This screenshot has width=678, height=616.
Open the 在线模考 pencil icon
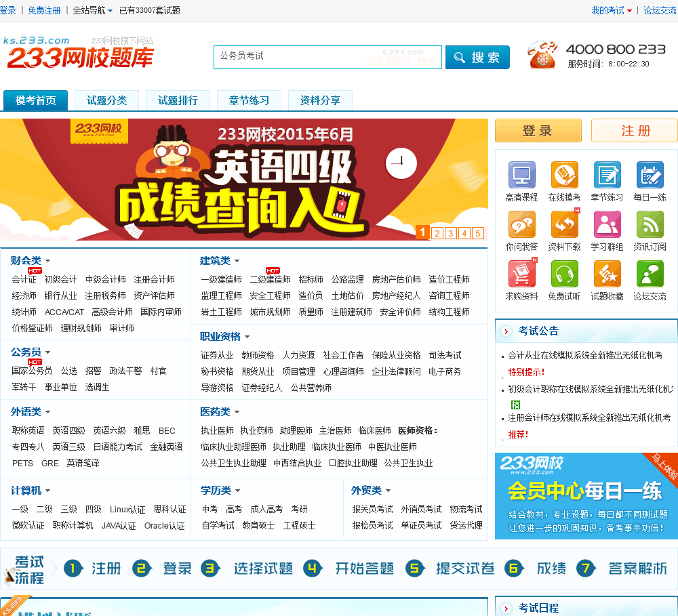click(x=564, y=175)
